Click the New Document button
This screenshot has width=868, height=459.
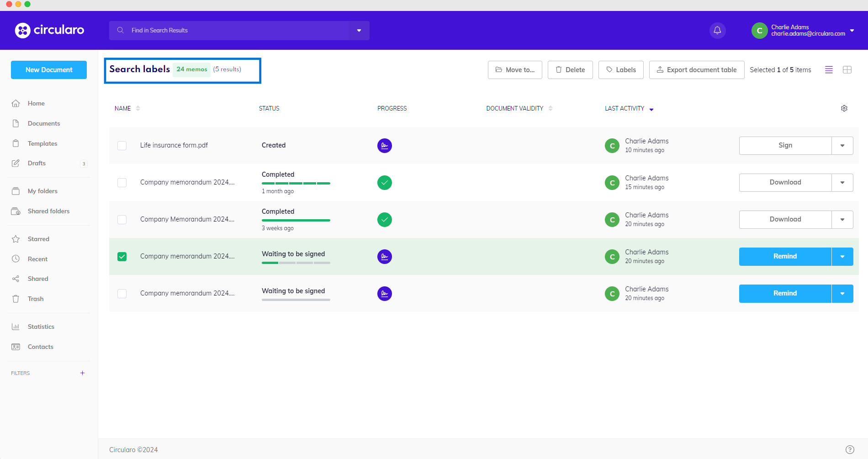pos(49,70)
